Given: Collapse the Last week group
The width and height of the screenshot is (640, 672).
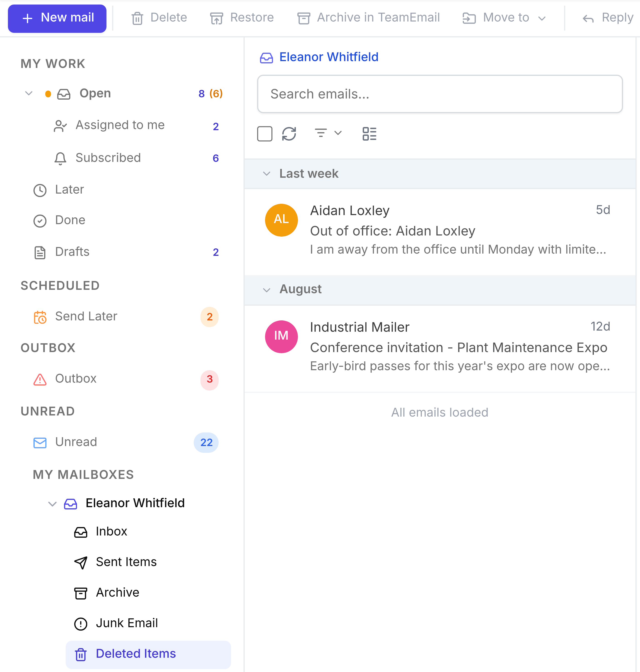Looking at the screenshot, I should (266, 174).
